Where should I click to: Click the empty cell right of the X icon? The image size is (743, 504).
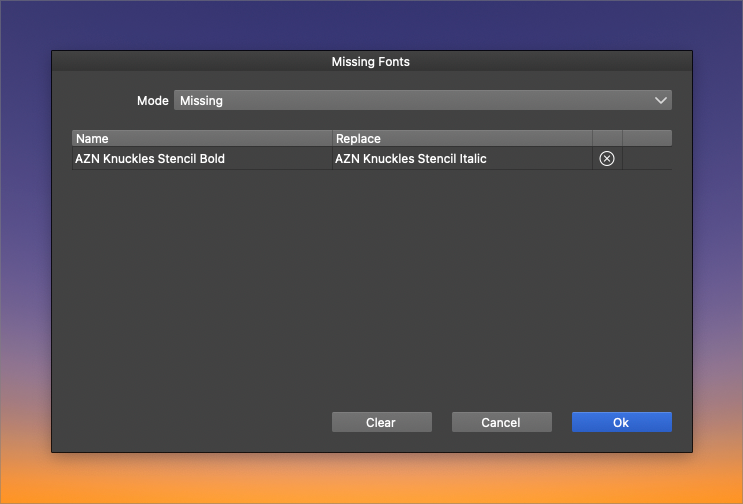(647, 158)
